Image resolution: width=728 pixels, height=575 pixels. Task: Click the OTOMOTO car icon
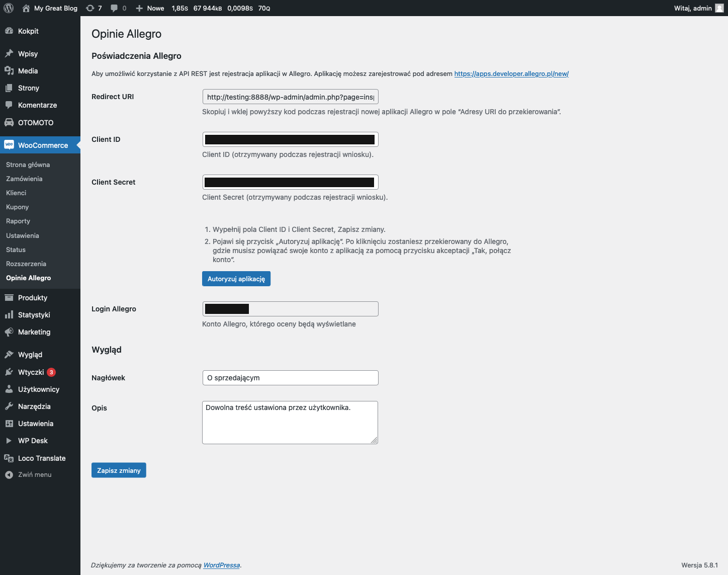(x=9, y=123)
